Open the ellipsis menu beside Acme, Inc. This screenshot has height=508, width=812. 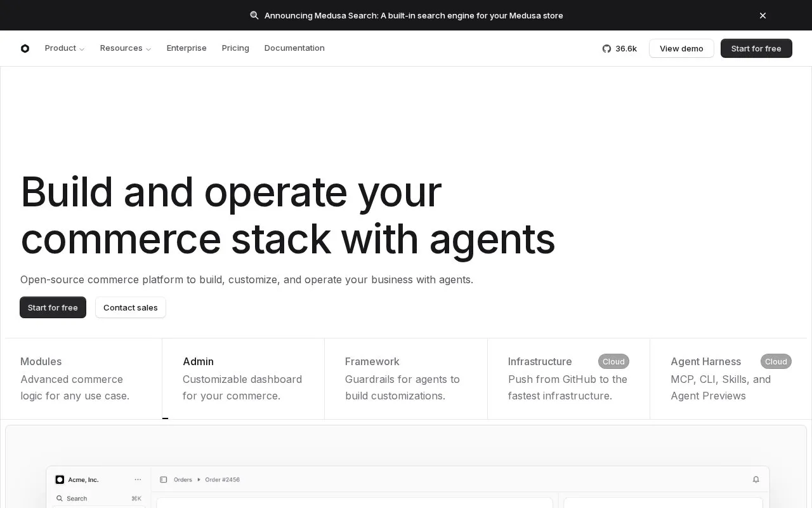(x=138, y=479)
